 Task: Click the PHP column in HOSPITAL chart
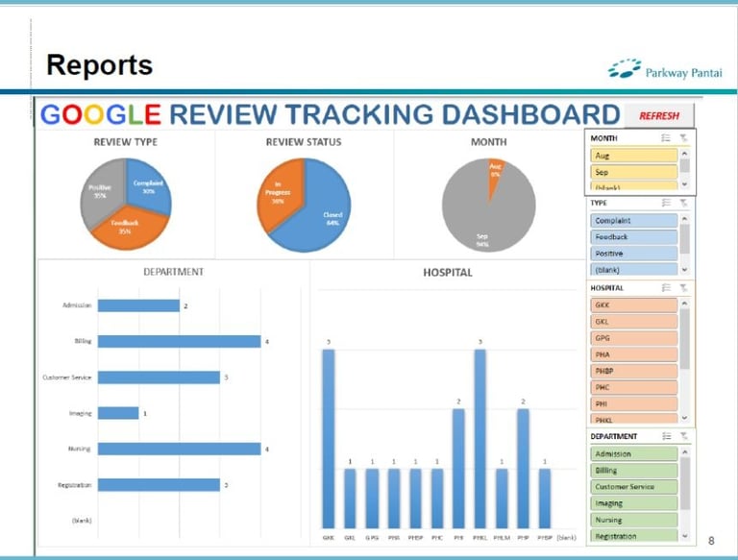tap(524, 469)
